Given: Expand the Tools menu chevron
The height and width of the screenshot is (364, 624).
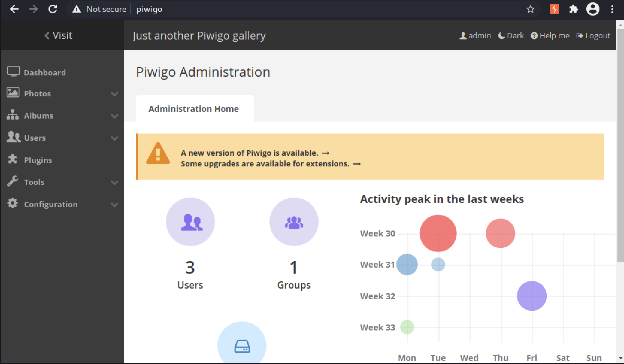Looking at the screenshot, I should (x=114, y=182).
